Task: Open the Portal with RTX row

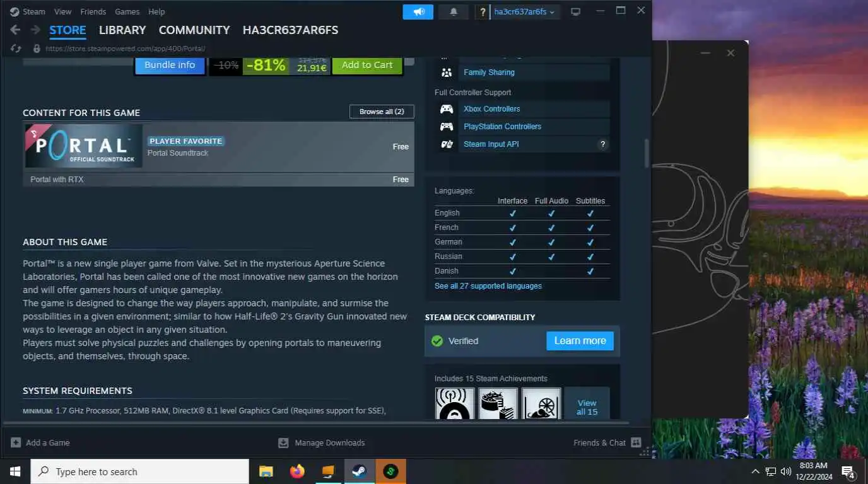Action: click(x=218, y=180)
